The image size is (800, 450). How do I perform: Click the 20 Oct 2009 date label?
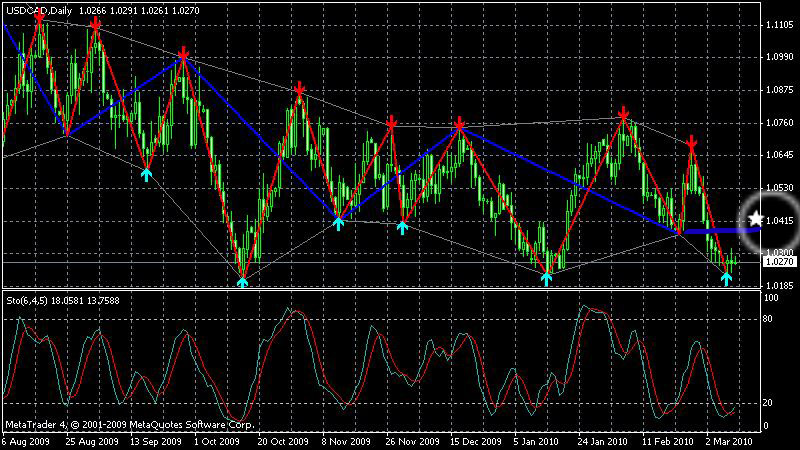click(x=283, y=441)
